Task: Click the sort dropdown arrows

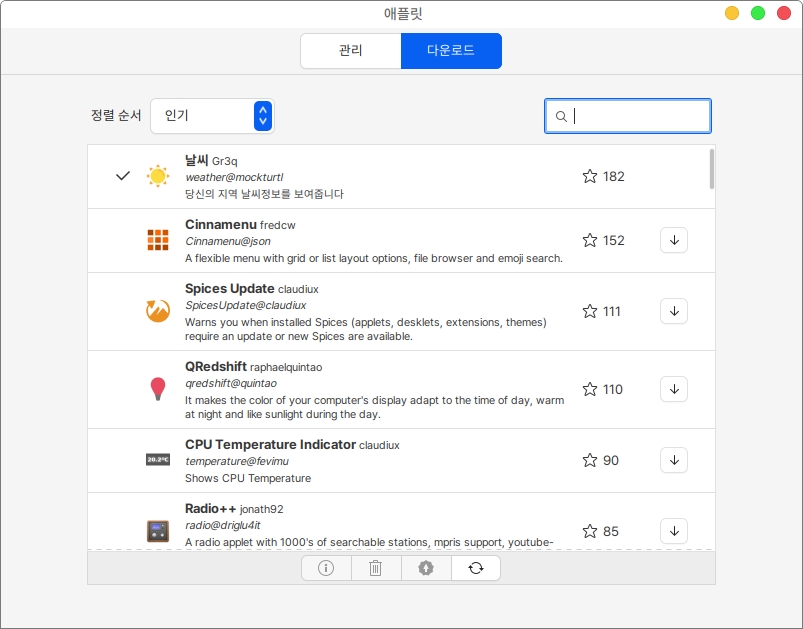Action: coord(262,116)
